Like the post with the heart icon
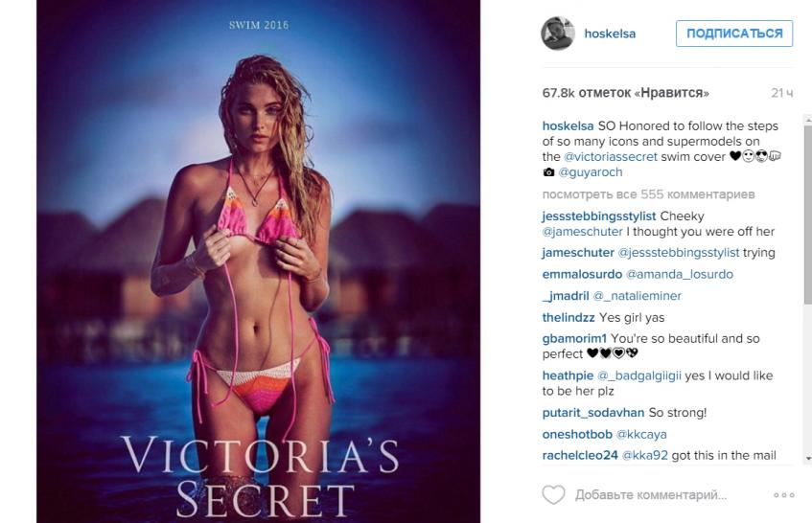This screenshot has height=523, width=812. click(x=553, y=494)
